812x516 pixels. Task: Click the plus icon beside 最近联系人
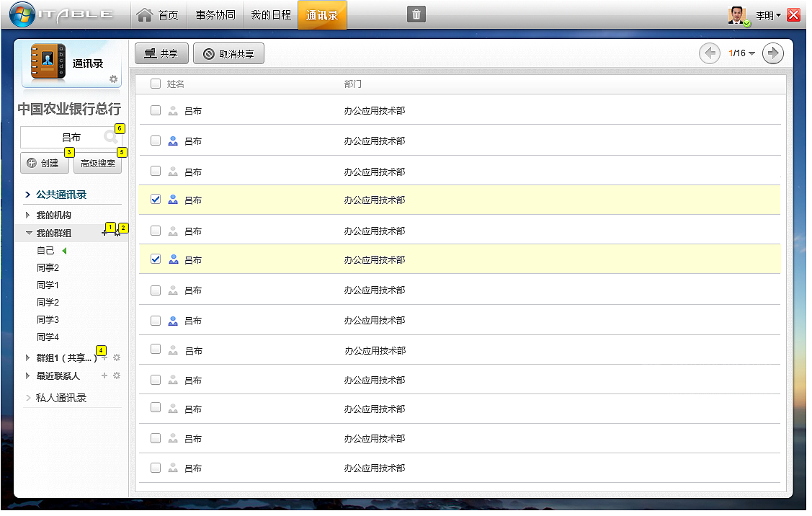pos(104,375)
